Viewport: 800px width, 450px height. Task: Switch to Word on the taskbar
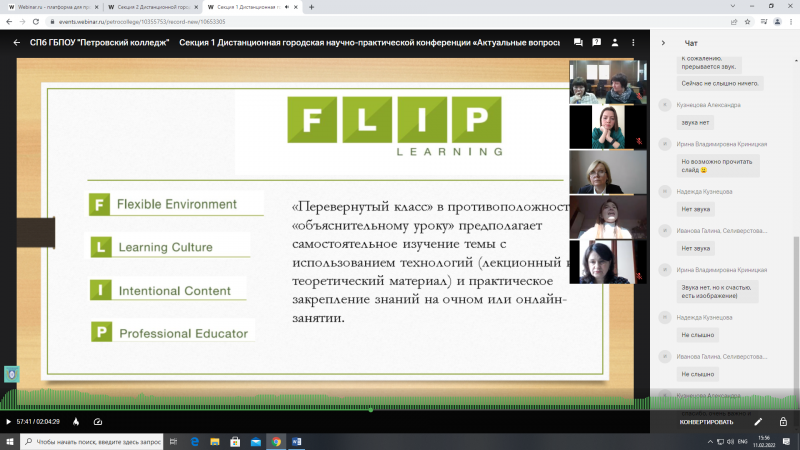[x=296, y=442]
